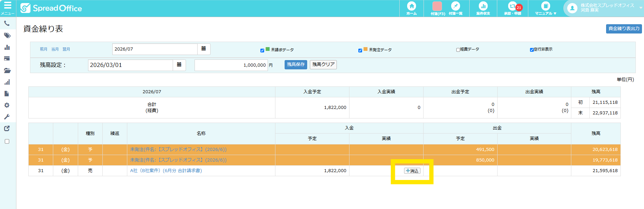Expand the マニュアル dropdown
The height and width of the screenshot is (209, 644).
pos(546,8)
